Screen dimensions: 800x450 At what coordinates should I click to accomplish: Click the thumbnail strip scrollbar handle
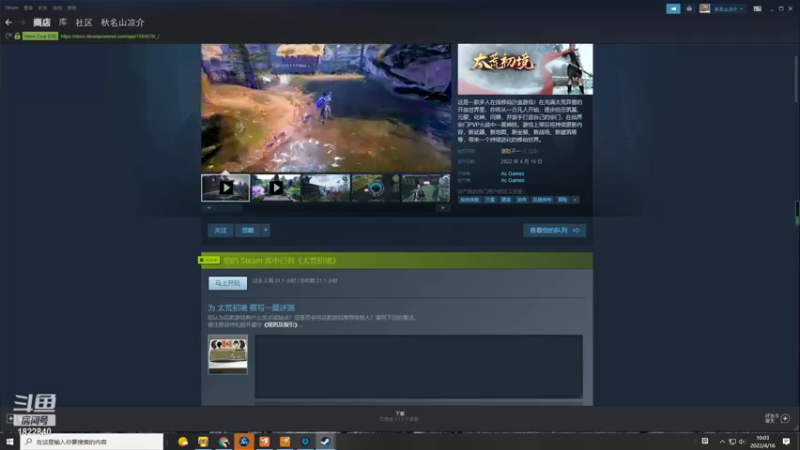point(228,208)
